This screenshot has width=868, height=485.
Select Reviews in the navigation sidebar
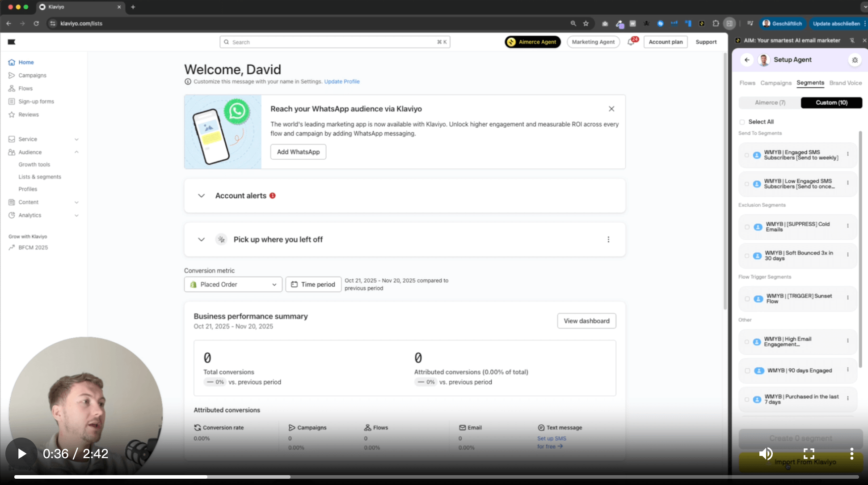[x=29, y=115]
